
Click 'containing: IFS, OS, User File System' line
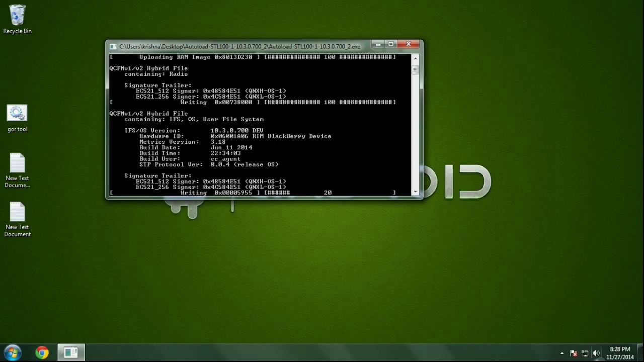[x=194, y=119]
